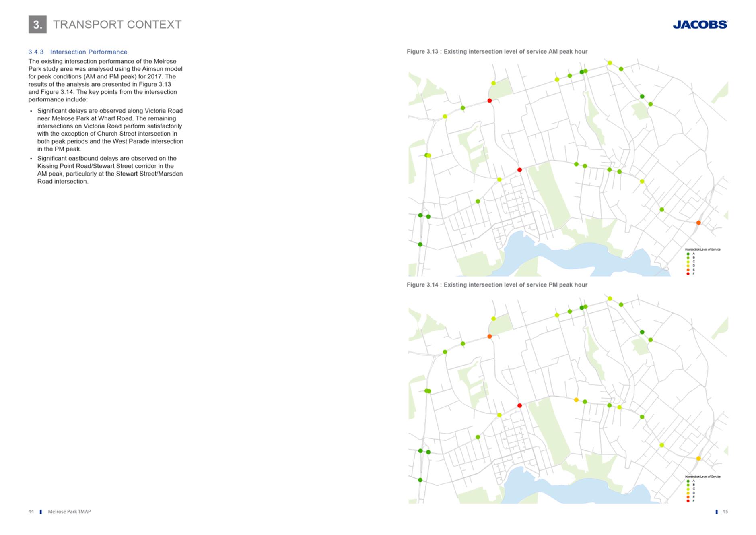Click the AM map legend title "Intersection Level of Service"
The height and width of the screenshot is (535, 756).
[702, 250]
